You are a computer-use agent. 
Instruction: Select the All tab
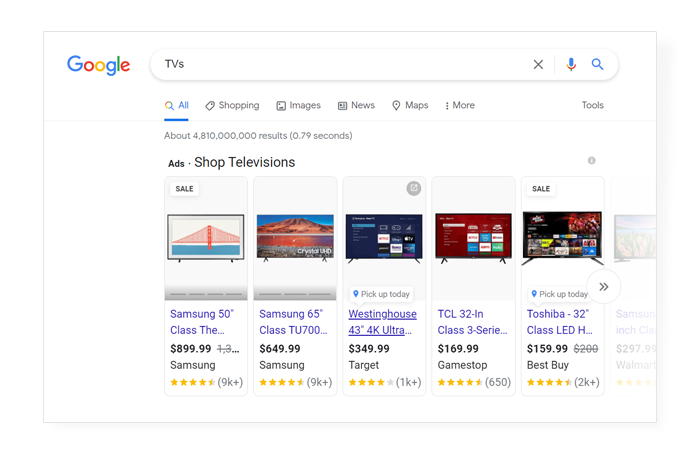[177, 105]
